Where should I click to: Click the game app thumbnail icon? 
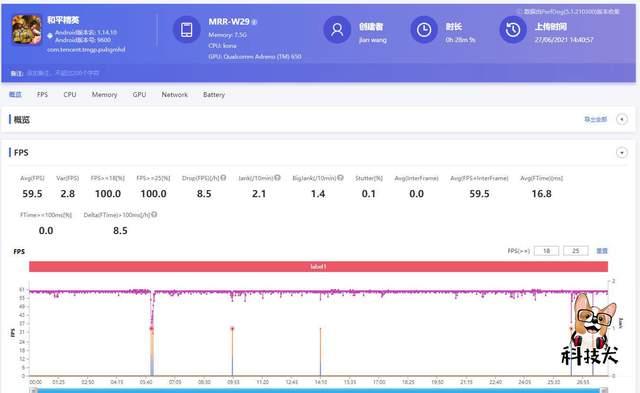tap(27, 30)
